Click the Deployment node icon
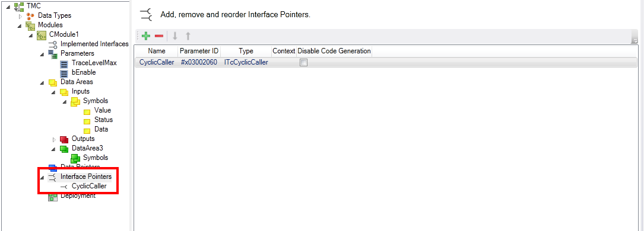 [x=53, y=197]
